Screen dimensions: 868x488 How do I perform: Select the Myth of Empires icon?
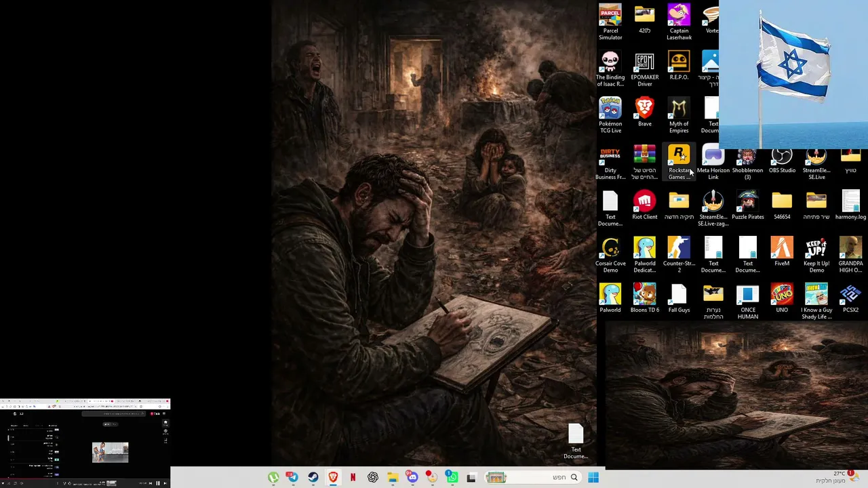click(679, 115)
